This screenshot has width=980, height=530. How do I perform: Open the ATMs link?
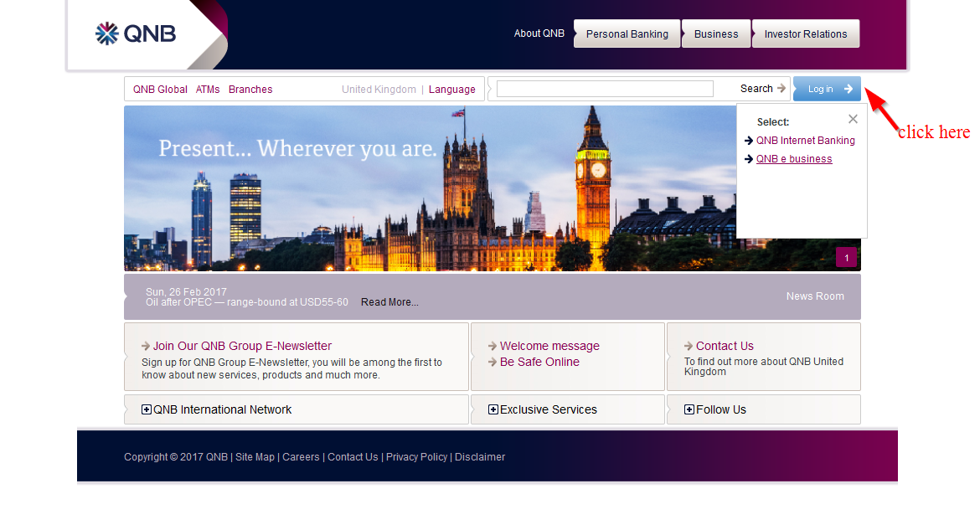click(208, 90)
